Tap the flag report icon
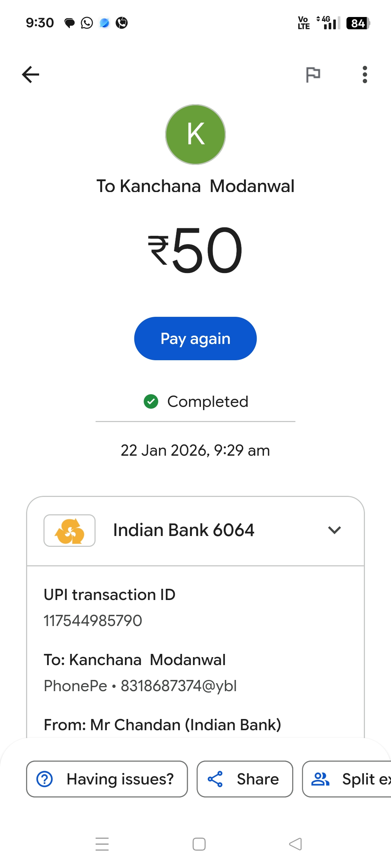Viewport: 391px width, 868px height. coord(313,75)
